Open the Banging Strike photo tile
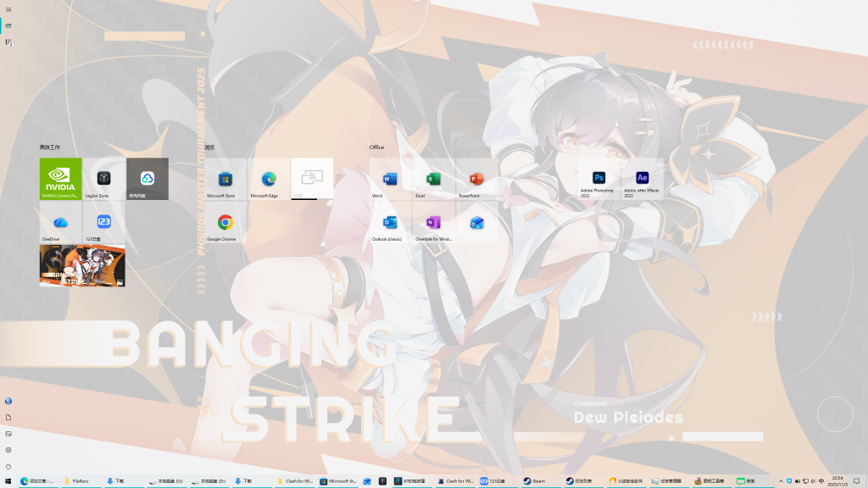This screenshot has height=488, width=868. 82,266
